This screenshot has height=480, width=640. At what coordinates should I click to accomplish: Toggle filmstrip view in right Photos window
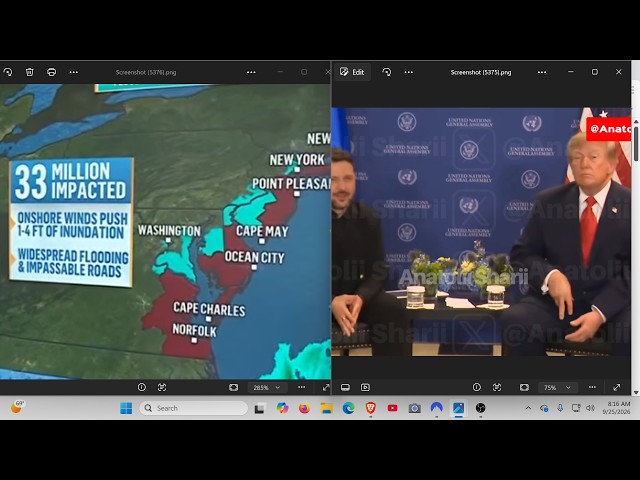pos(345,387)
